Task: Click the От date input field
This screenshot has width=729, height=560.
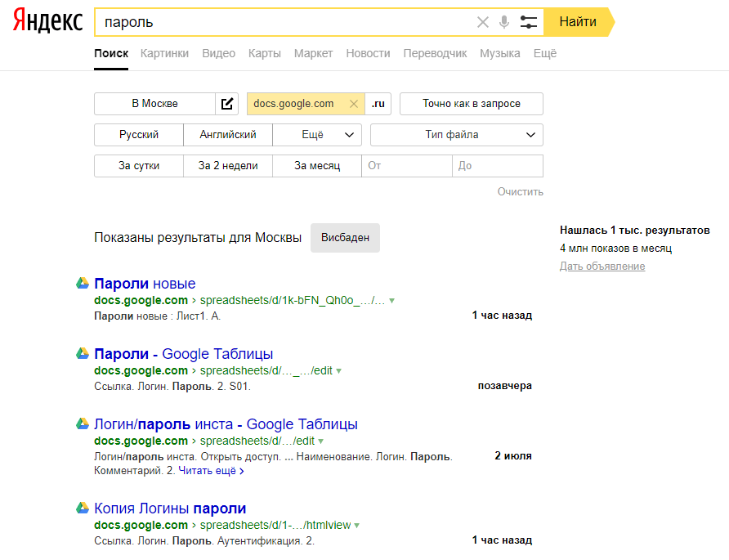Action: 406,165
